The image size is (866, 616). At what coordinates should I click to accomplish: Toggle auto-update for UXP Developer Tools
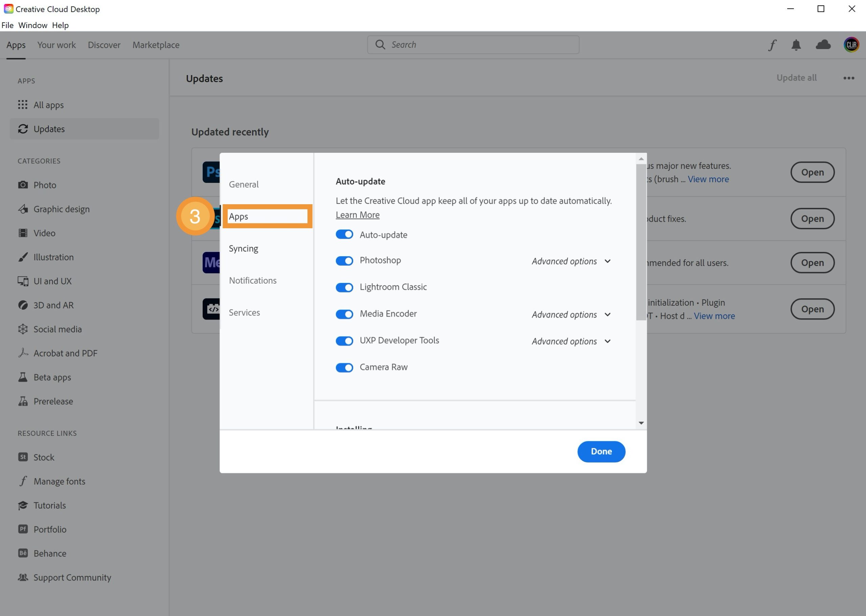(344, 340)
